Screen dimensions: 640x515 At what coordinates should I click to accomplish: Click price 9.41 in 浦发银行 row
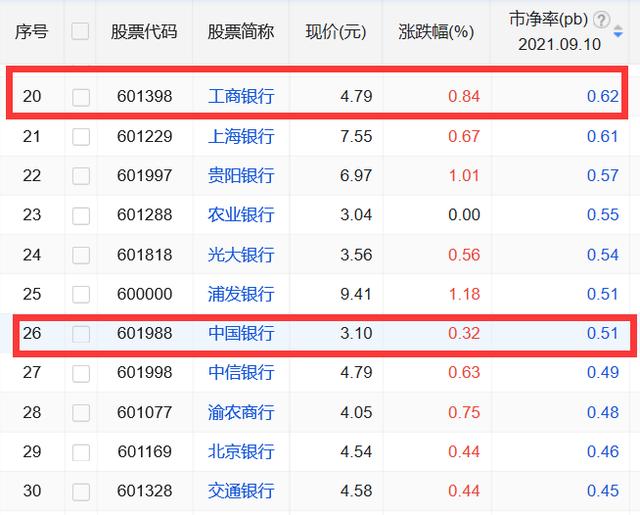(x=356, y=294)
